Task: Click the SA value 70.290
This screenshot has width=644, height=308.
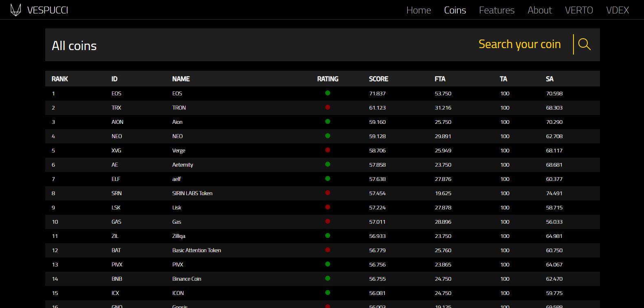Action: point(554,122)
